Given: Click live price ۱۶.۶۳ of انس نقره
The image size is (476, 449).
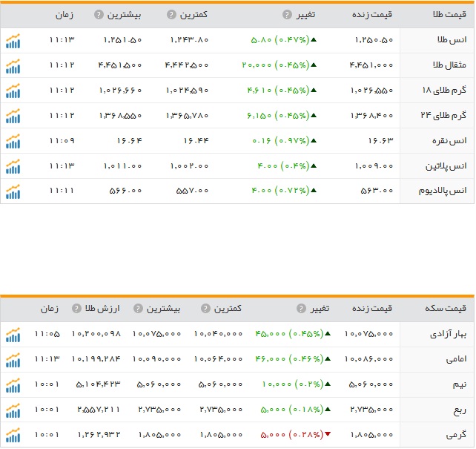Looking at the screenshot, I should [380, 141].
